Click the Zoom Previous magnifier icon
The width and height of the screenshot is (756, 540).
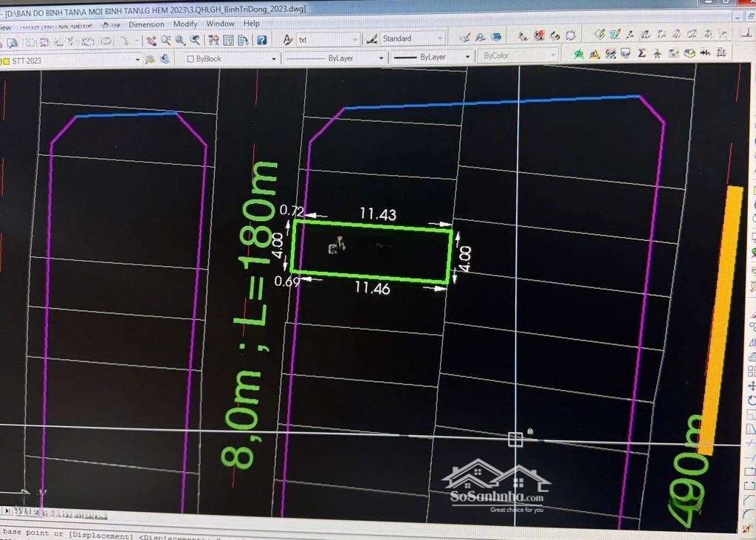[x=195, y=41]
